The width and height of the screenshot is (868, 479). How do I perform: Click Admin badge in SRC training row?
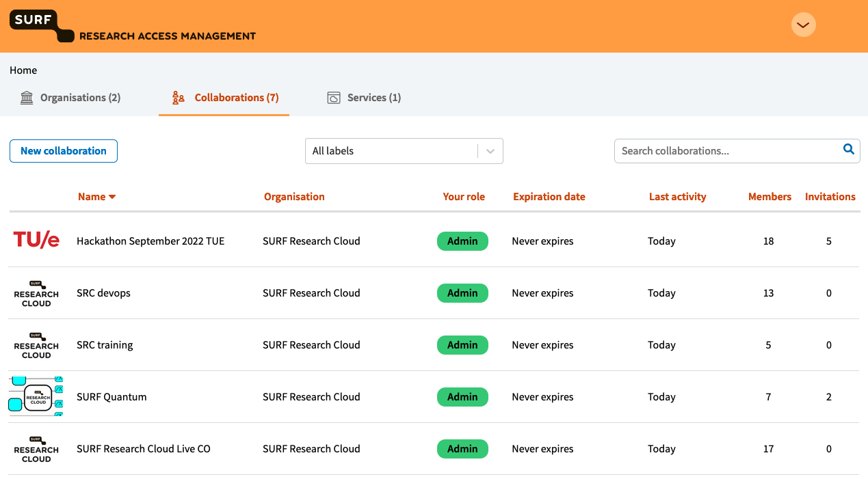462,345
